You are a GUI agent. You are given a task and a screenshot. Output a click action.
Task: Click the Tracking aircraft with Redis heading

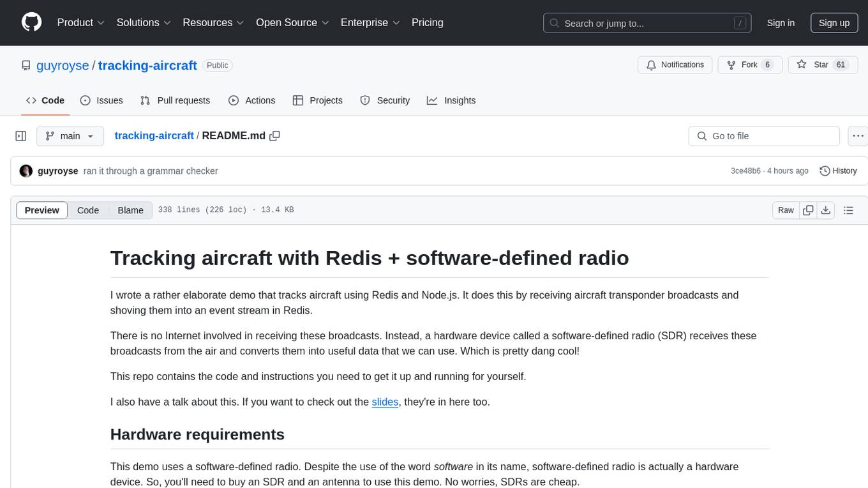pyautogui.click(x=370, y=258)
